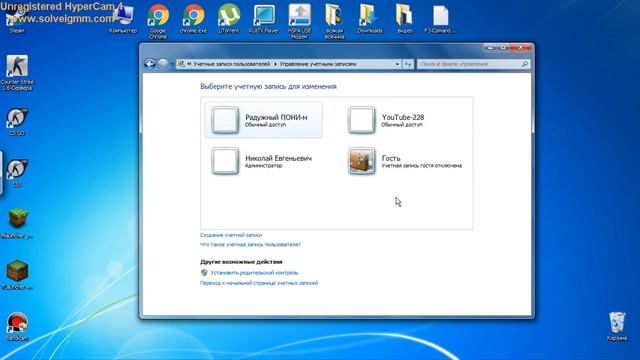Open RusTV Player desktop shortcut
This screenshot has height=360, width=640.
point(264,19)
